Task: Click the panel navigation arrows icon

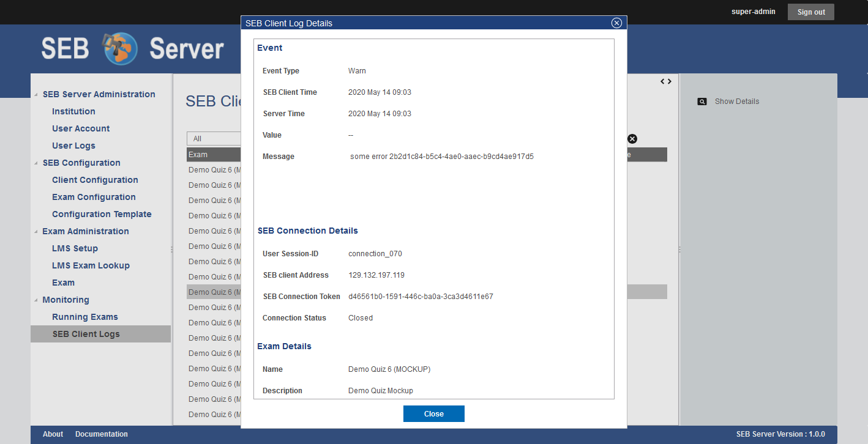Action: tap(665, 81)
